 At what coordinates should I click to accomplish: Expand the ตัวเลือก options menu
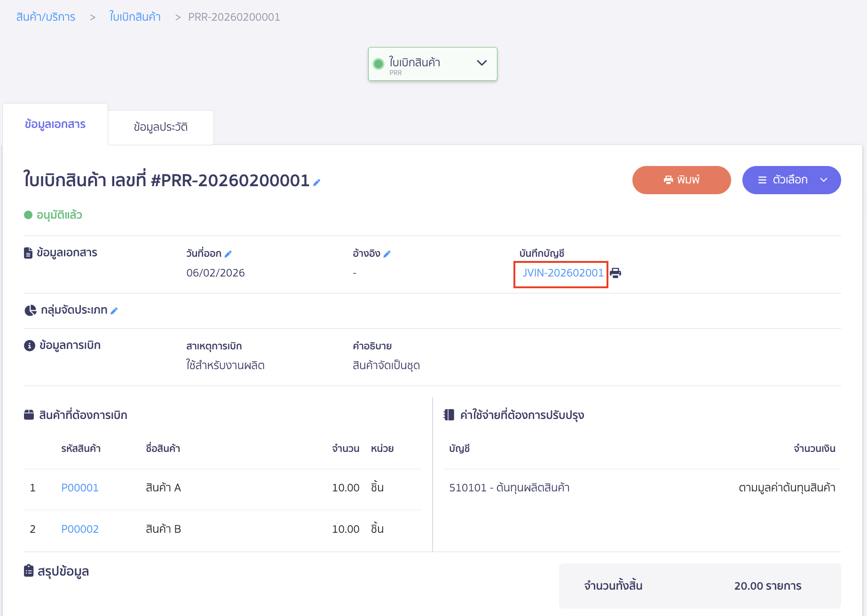791,180
